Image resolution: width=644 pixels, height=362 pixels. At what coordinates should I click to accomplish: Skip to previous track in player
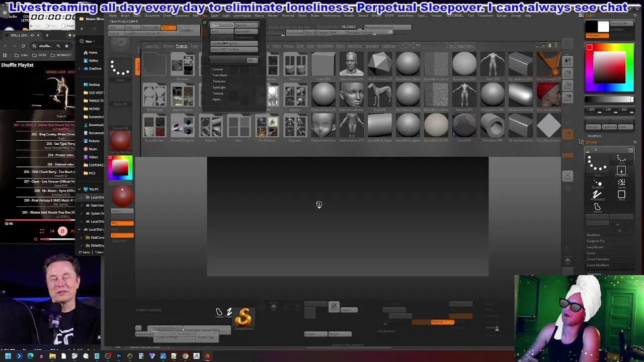click(52, 231)
